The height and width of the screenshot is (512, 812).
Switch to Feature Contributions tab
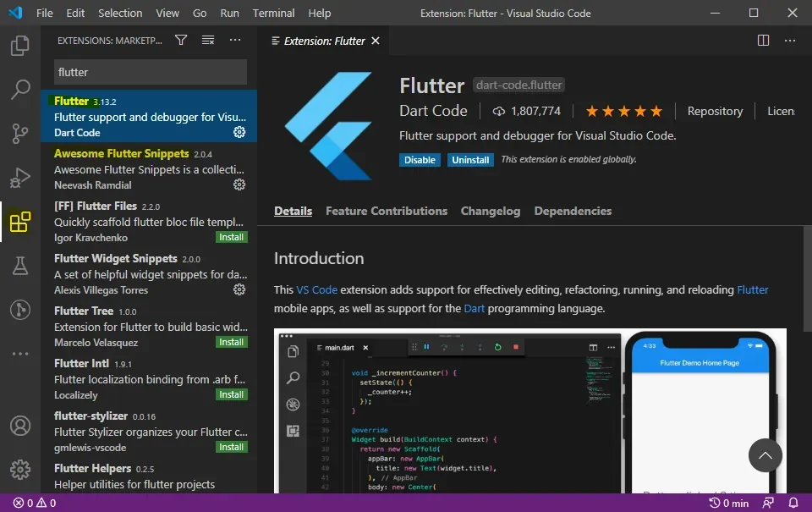387,211
